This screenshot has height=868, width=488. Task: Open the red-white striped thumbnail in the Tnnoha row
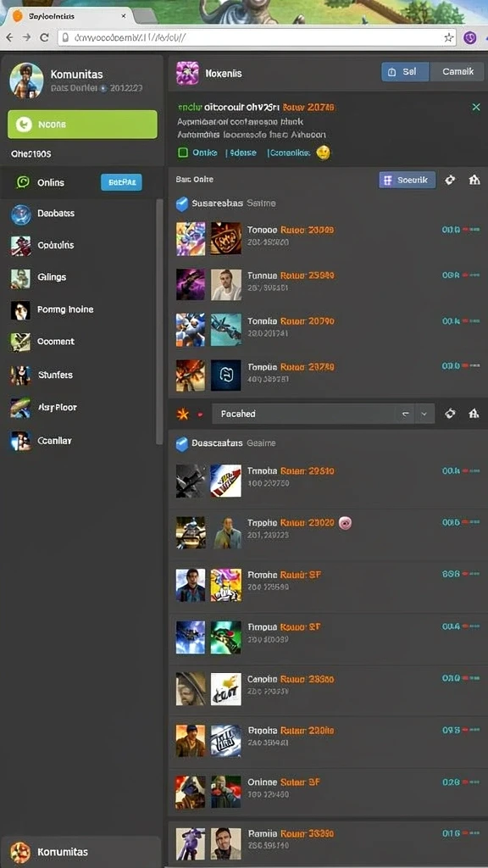point(225,481)
